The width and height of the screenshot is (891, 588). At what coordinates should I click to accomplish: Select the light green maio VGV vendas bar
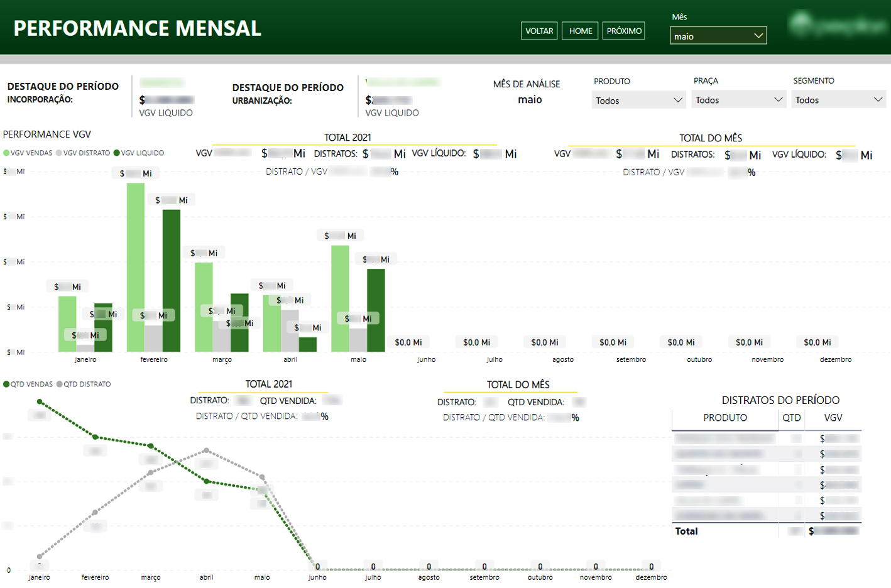click(340, 298)
